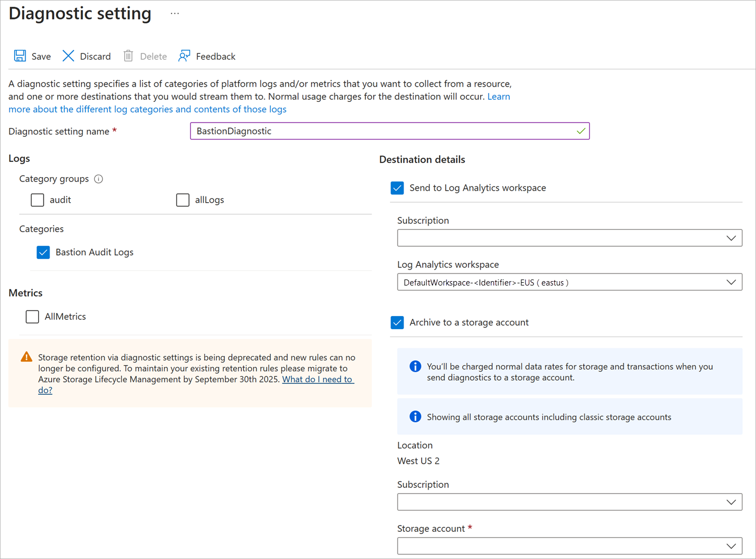Uncheck the Bastion Audit Logs checkbox

coord(43,252)
